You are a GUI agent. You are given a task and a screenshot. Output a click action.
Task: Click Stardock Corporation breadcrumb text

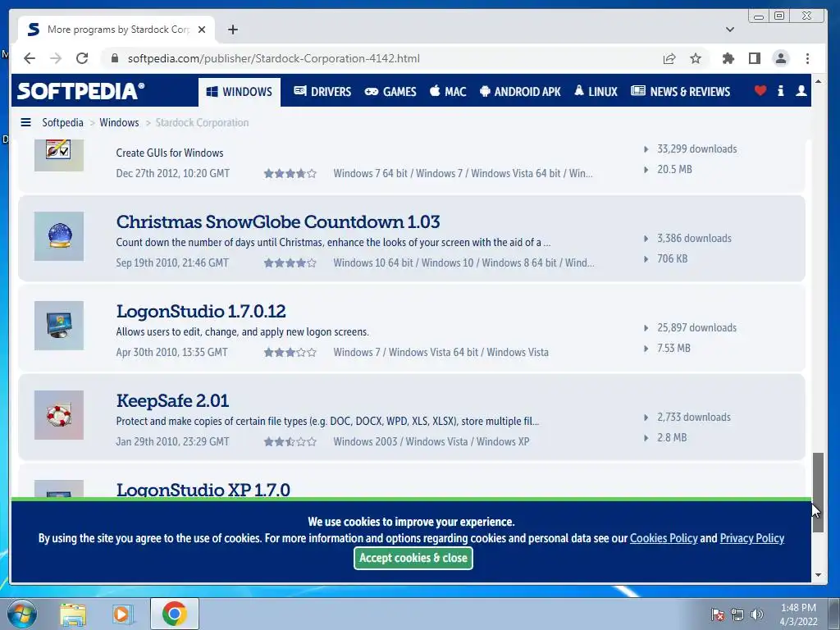[x=202, y=123]
